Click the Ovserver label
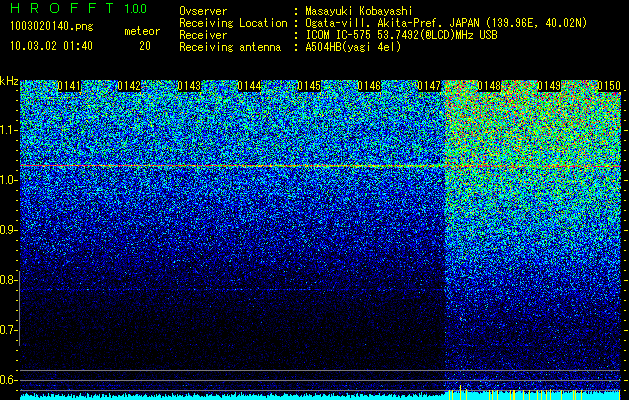Viewport: 629px width, 400px height. [x=203, y=11]
